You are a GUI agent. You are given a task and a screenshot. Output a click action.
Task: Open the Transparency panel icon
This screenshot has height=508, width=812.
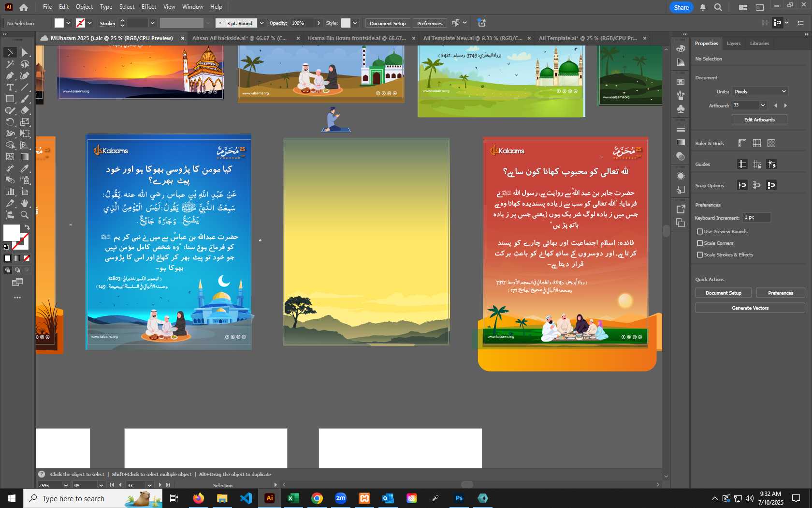pyautogui.click(x=681, y=156)
